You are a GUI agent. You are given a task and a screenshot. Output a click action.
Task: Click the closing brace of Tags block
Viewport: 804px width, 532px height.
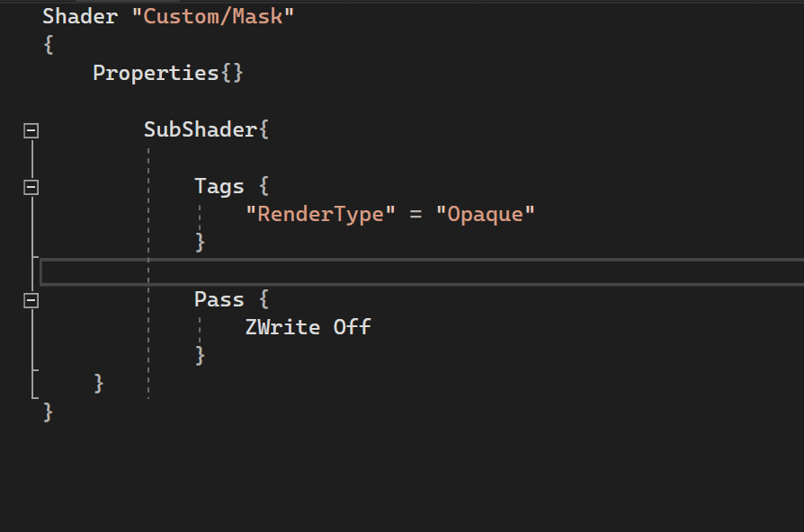coord(201,243)
